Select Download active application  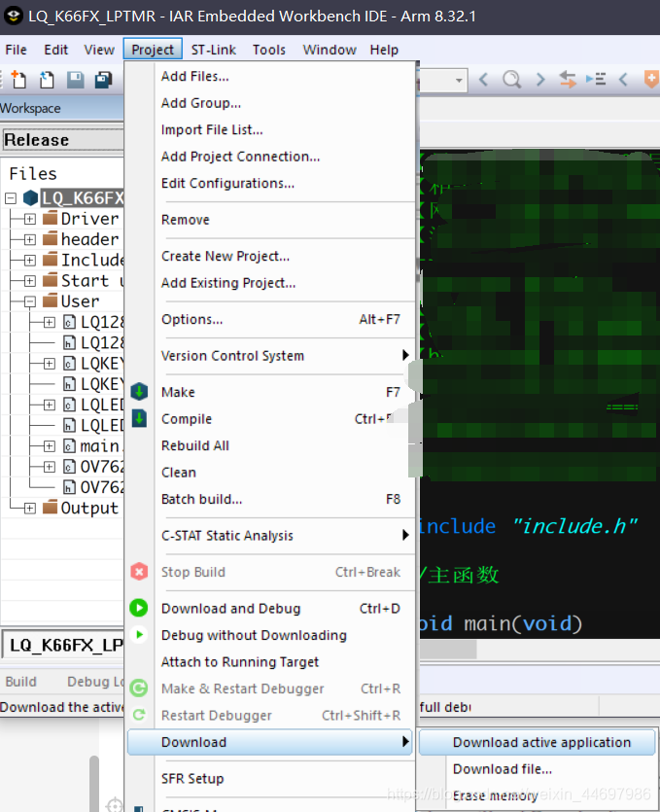tap(537, 742)
